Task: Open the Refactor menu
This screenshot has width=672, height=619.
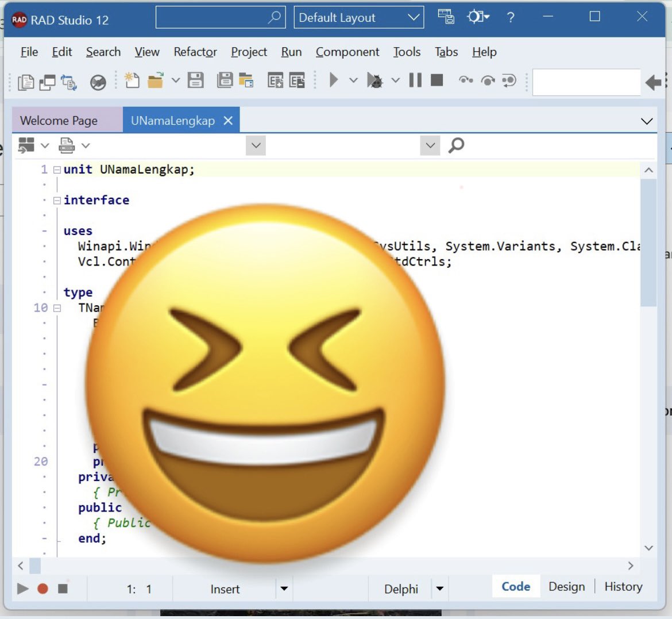Action: tap(195, 52)
